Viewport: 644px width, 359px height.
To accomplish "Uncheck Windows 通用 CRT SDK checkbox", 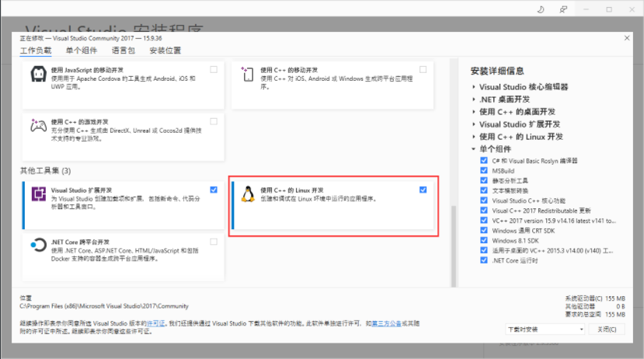I will click(484, 231).
